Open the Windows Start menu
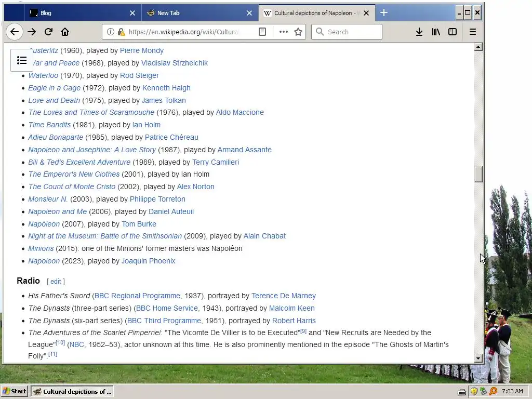Viewport: 532px width, 399px height. pyautogui.click(x=14, y=391)
